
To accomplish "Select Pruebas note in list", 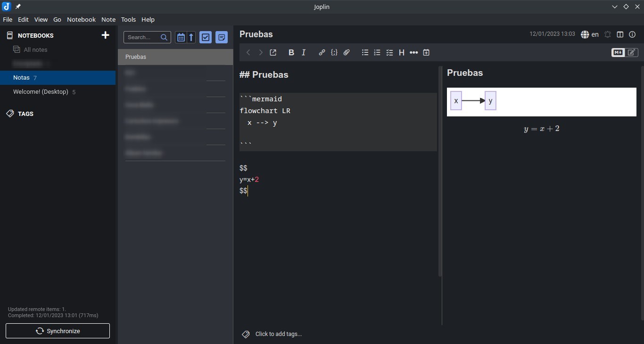I will click(x=175, y=57).
